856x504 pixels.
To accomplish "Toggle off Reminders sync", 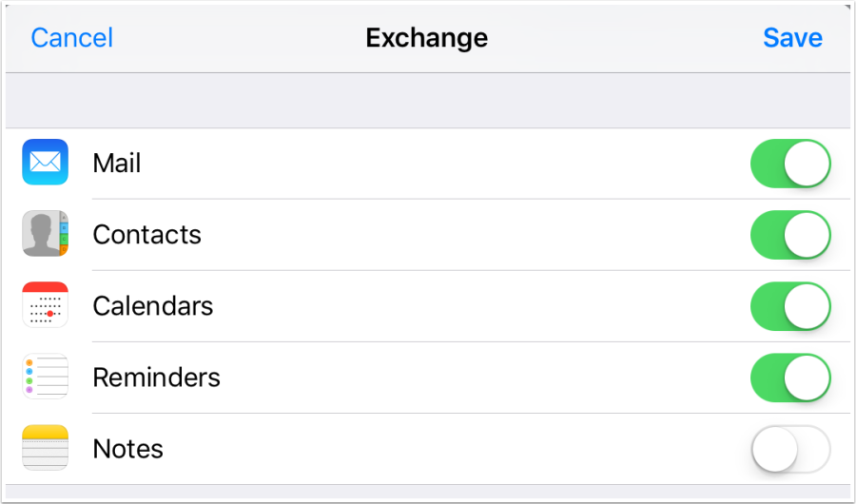I will click(x=790, y=378).
